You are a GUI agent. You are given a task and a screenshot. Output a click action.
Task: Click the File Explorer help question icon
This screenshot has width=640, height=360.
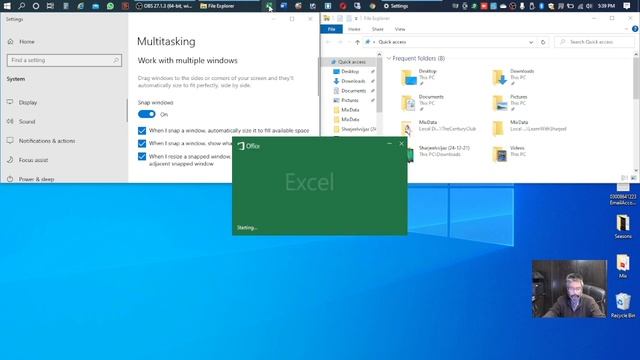click(x=635, y=29)
